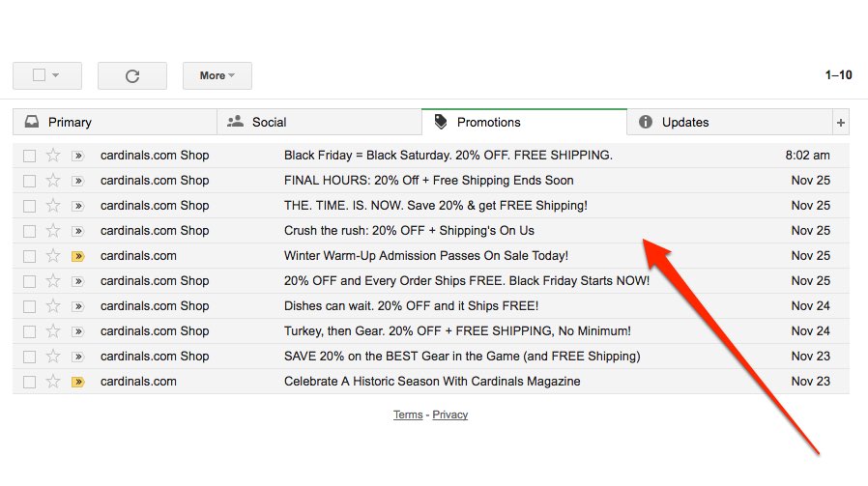Click Nov 23 date on SAVE 20% row
868x486 pixels.
point(810,357)
